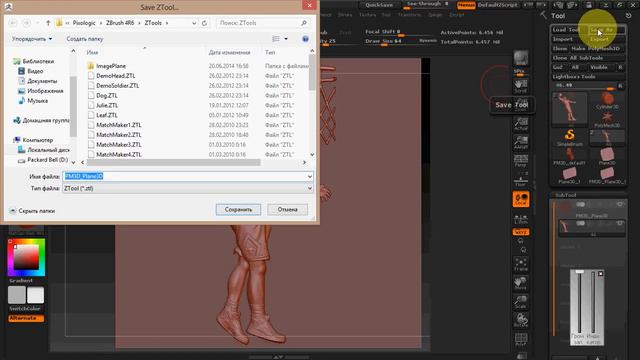This screenshot has height=360, width=640.
Task: Click Создать папку to create folder
Action: 84,39
